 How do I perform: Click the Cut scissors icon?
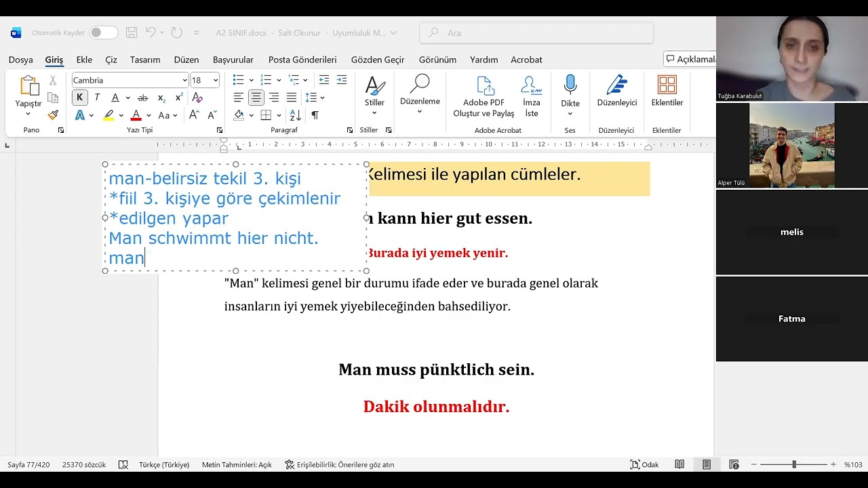coord(53,81)
